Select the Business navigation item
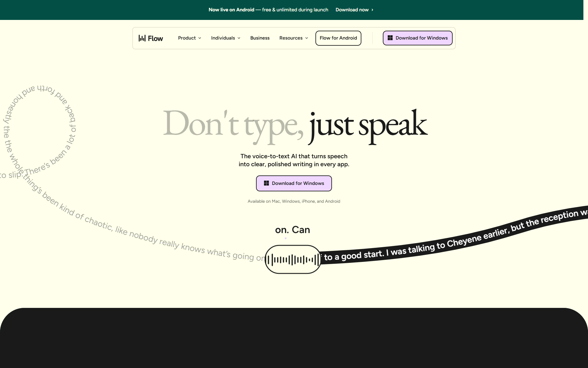Viewport: 588px width, 368px height. pos(260,38)
